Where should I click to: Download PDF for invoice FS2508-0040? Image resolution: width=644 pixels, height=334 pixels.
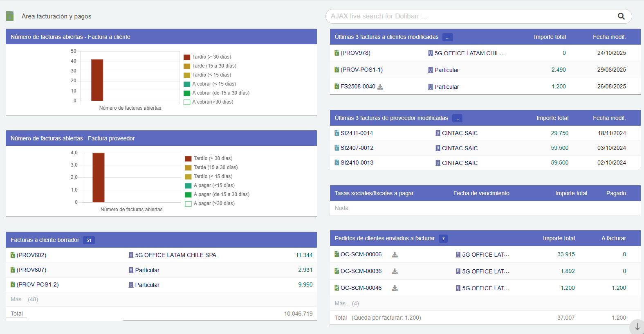click(x=380, y=87)
